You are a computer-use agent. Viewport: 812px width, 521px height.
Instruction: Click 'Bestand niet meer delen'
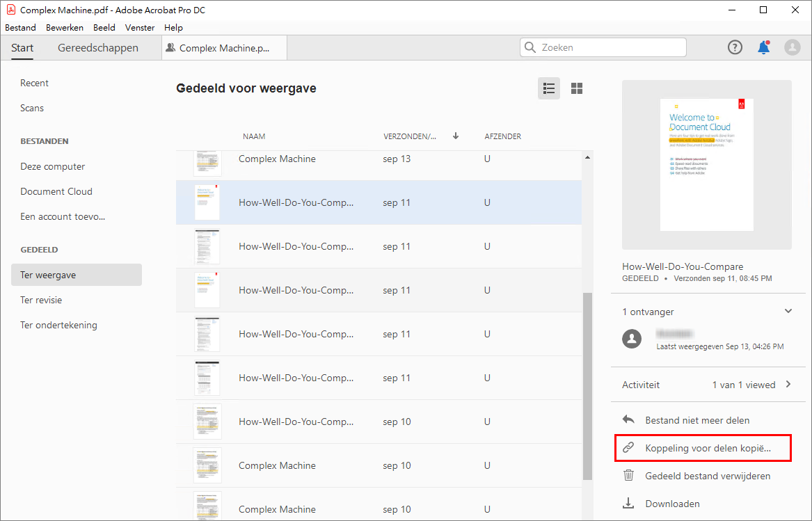pyautogui.click(x=698, y=420)
